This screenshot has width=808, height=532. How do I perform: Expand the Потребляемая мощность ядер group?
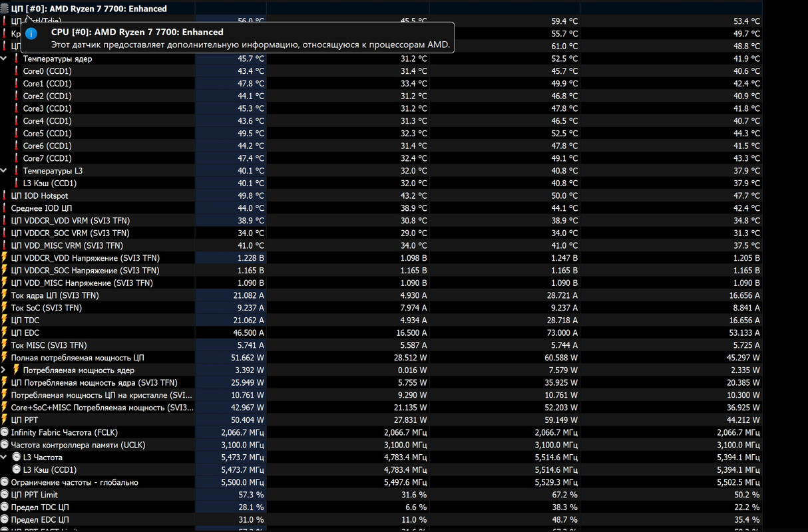4,370
